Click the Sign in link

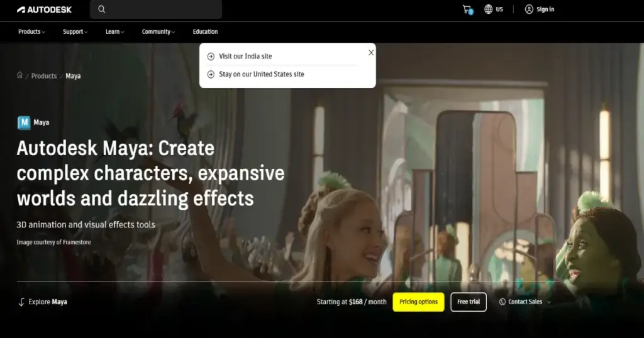[545, 9]
